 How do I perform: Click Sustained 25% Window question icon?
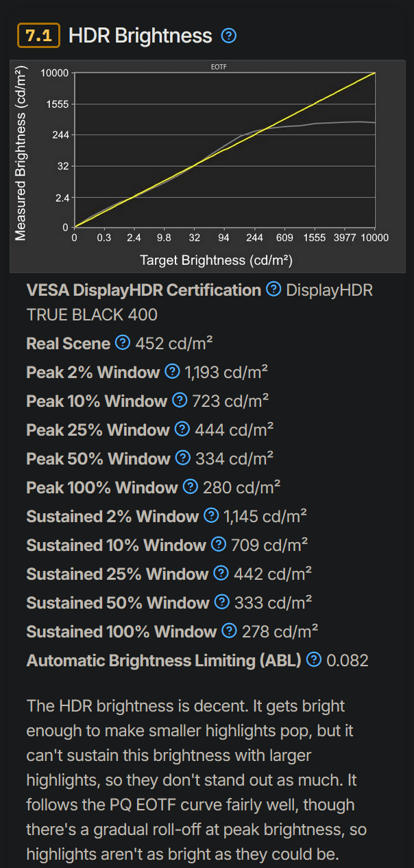(221, 574)
